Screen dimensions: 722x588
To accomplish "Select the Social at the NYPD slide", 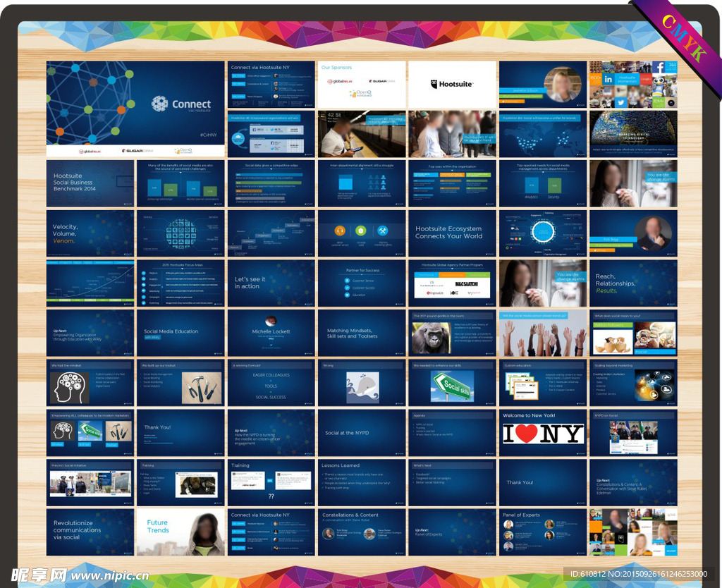I will (x=362, y=433).
